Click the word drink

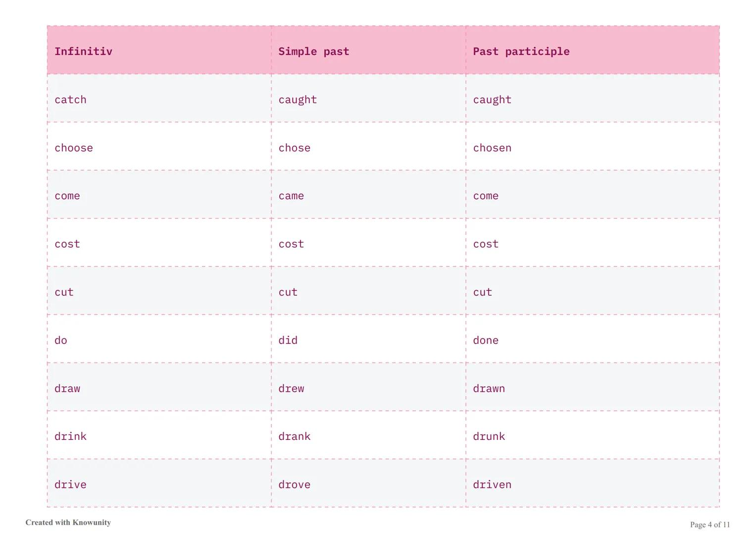pos(70,436)
